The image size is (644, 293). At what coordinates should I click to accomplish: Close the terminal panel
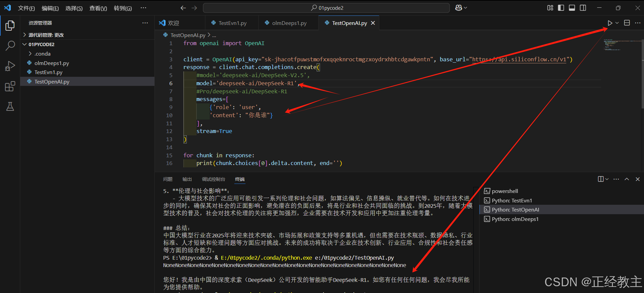638,179
